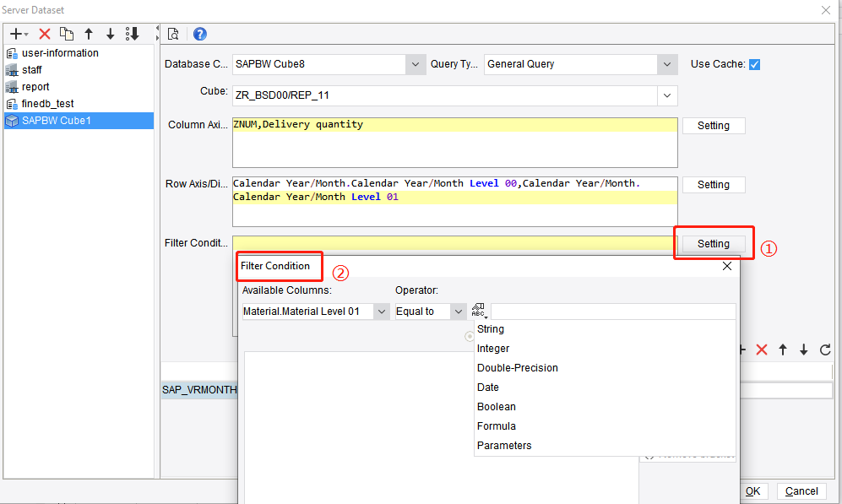Click the Sort datasets icon
Image resolution: width=842 pixels, height=504 pixels.
tap(133, 35)
